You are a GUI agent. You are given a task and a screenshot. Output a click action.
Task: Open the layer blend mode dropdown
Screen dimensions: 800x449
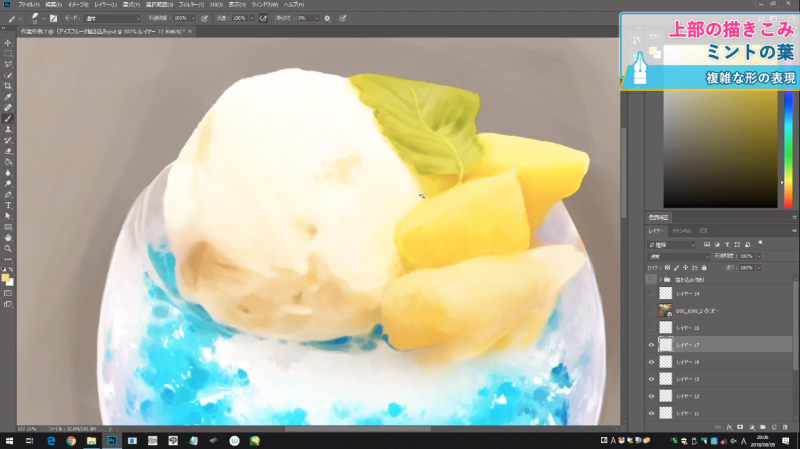coord(678,256)
